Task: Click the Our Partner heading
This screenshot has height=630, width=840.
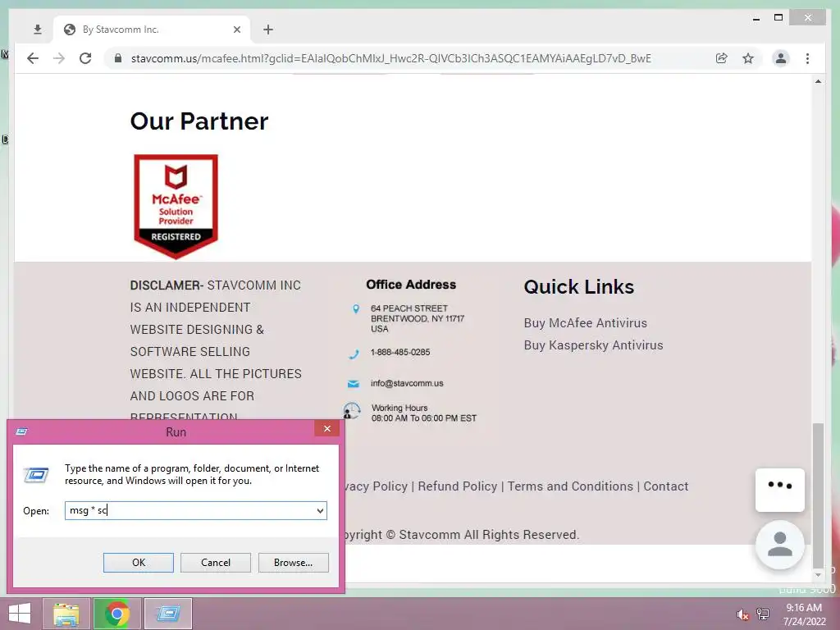Action: pyautogui.click(x=199, y=121)
